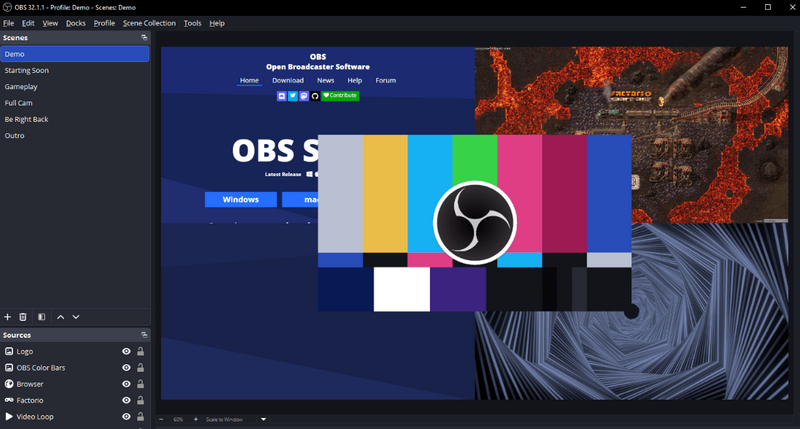This screenshot has height=429, width=800.
Task: Switch to the Outro scene
Action: tap(74, 136)
